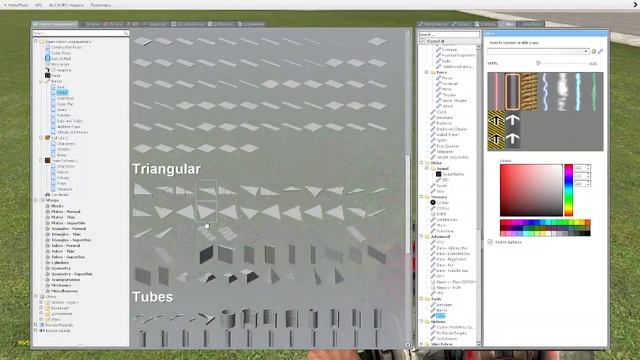The image size is (640, 360).
Task: Open the Plates - Normal prop category
Action: (65, 211)
